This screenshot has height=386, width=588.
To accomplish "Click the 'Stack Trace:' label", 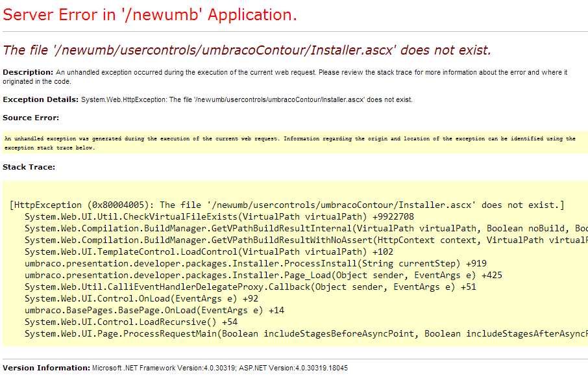I will pos(29,167).
